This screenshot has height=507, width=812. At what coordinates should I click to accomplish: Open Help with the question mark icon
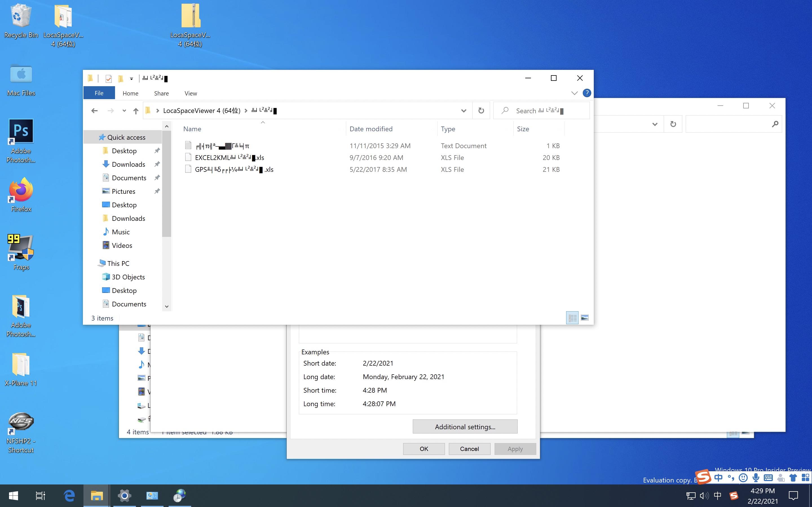tap(586, 93)
